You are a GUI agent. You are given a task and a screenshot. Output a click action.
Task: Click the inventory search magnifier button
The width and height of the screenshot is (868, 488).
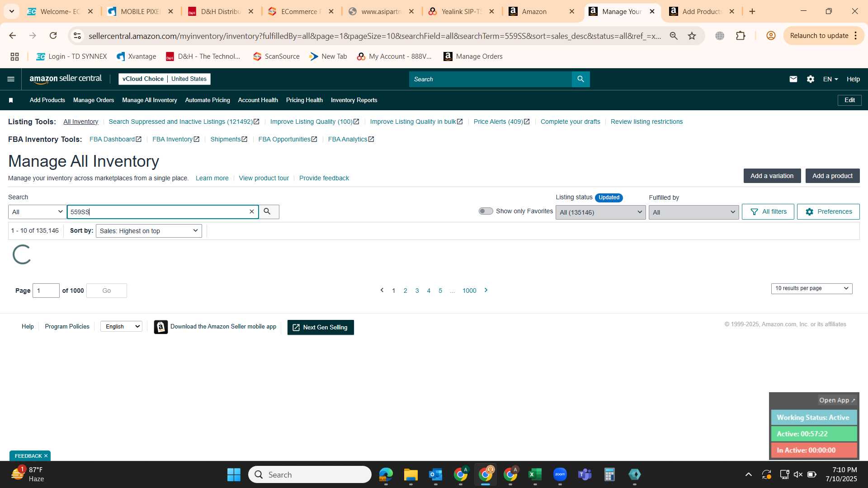coord(269,211)
